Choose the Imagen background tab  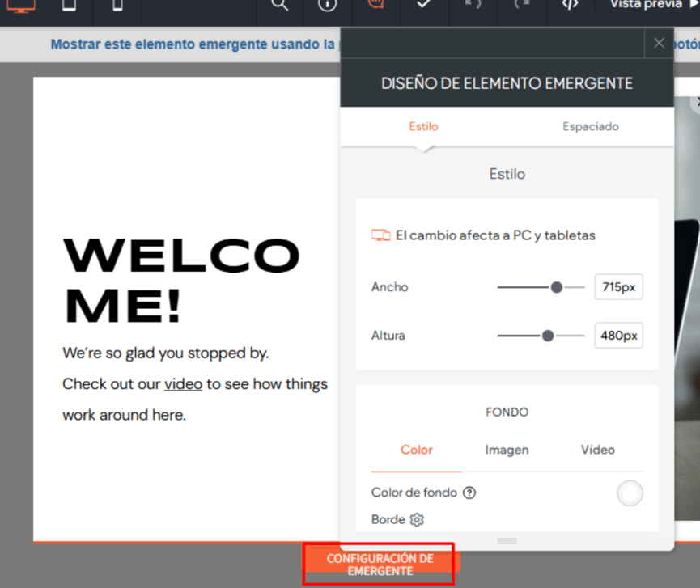click(x=507, y=450)
